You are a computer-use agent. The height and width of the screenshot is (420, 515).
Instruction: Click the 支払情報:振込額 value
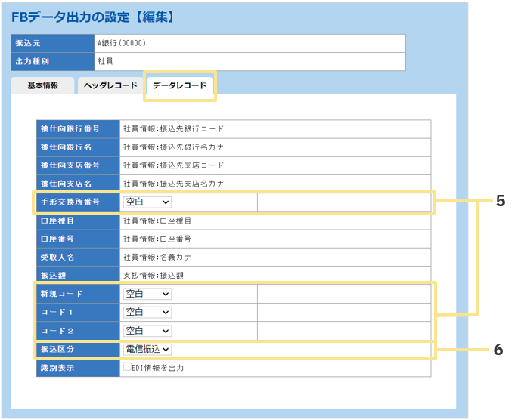152,276
